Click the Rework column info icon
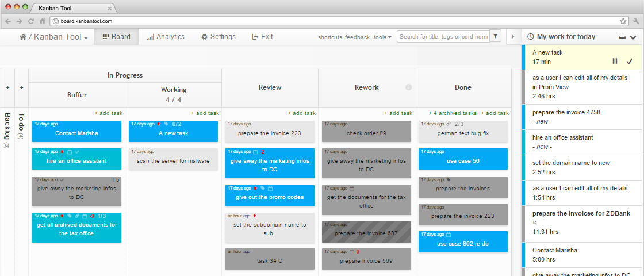The image size is (644, 276). point(408,87)
